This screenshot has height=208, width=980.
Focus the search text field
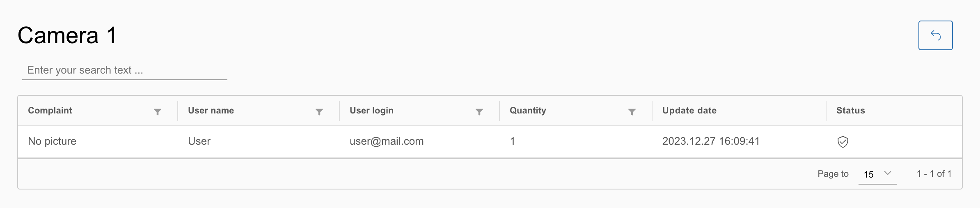(124, 70)
